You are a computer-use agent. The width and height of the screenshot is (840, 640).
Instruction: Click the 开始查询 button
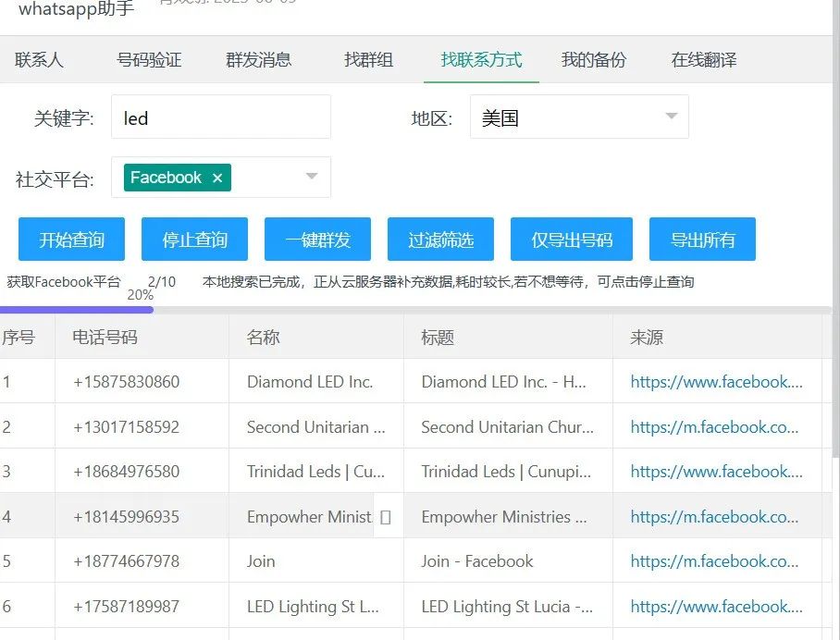pyautogui.click(x=69, y=239)
